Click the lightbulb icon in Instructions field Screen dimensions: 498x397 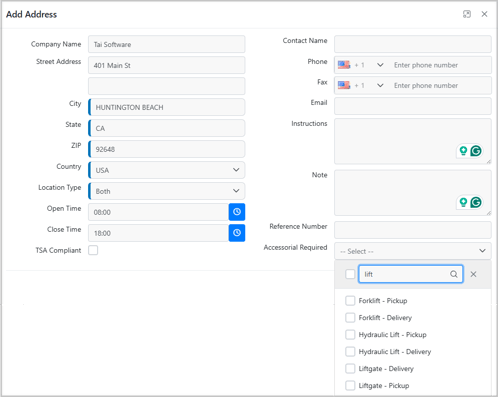(463, 151)
